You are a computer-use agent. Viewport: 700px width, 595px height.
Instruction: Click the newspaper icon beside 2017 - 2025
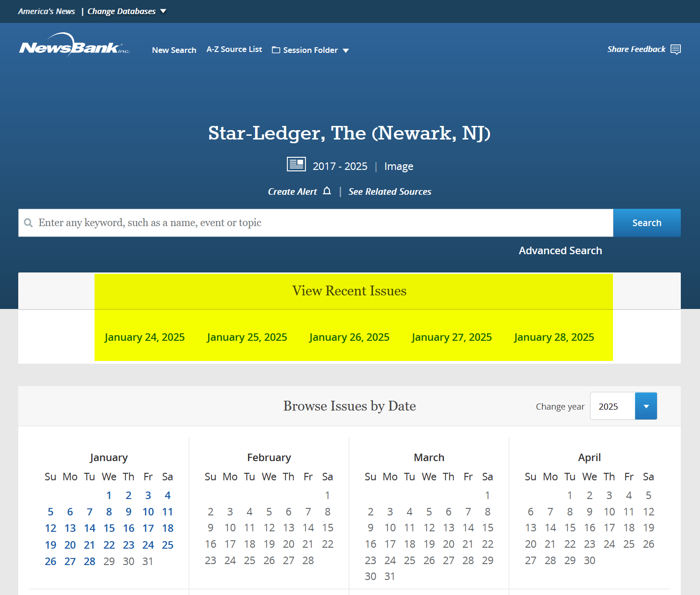296,165
